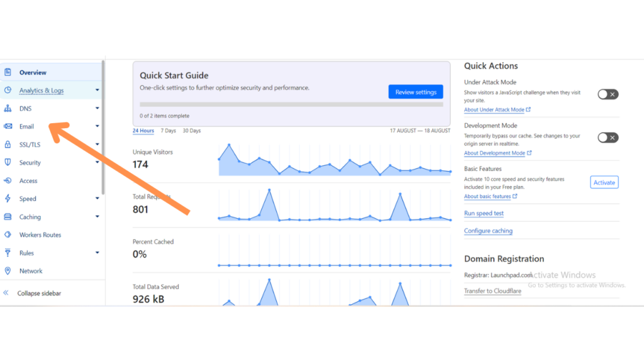Click the Domain Registration heading
The width and height of the screenshot is (644, 362).
point(504,259)
